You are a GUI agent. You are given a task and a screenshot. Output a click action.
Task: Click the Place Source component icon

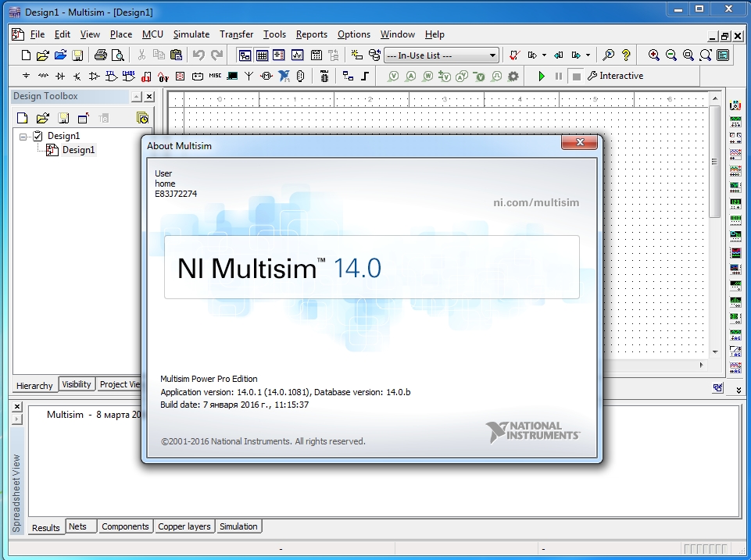26,77
